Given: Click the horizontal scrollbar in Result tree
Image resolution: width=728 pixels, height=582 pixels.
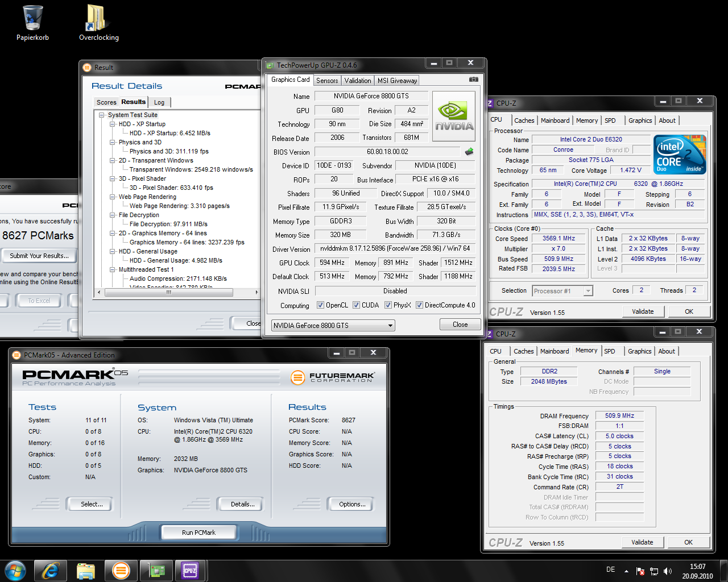Looking at the screenshot, I should [168, 292].
